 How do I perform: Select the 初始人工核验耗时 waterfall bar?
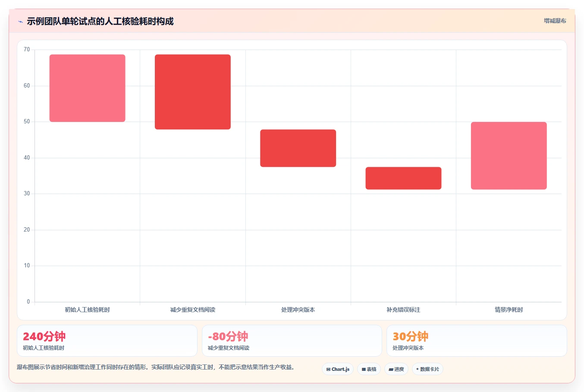pyautogui.click(x=88, y=88)
